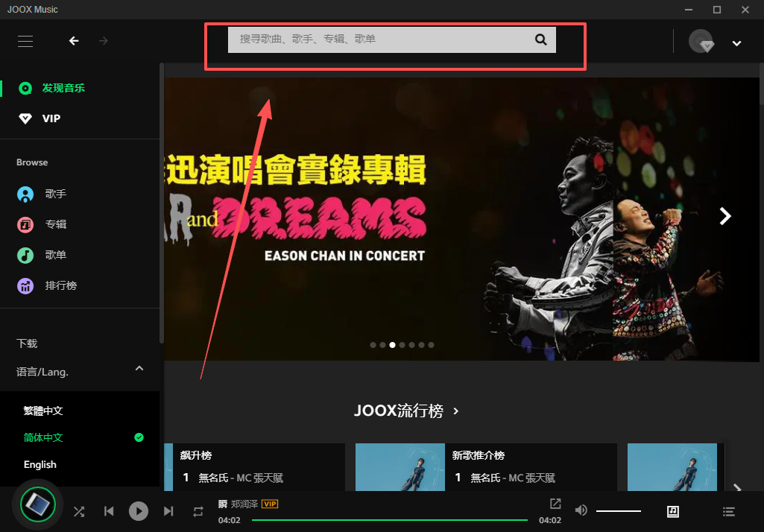Select the last banner pagination dot
Viewport: 764px width, 532px height.
coord(432,345)
